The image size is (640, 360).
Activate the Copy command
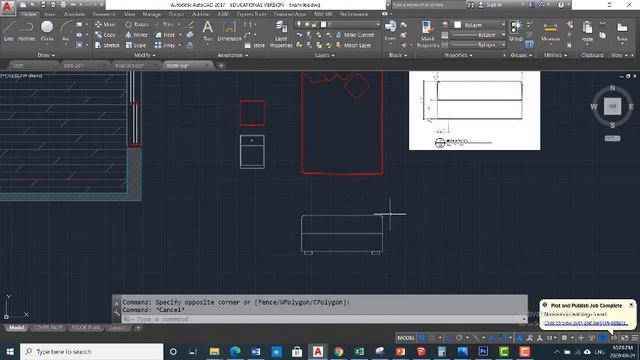[105, 35]
